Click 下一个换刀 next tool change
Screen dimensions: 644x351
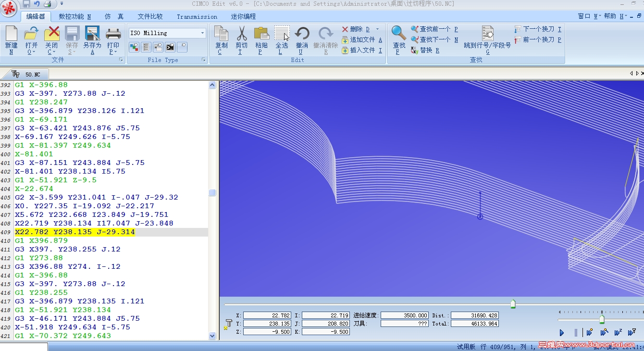tap(538, 29)
